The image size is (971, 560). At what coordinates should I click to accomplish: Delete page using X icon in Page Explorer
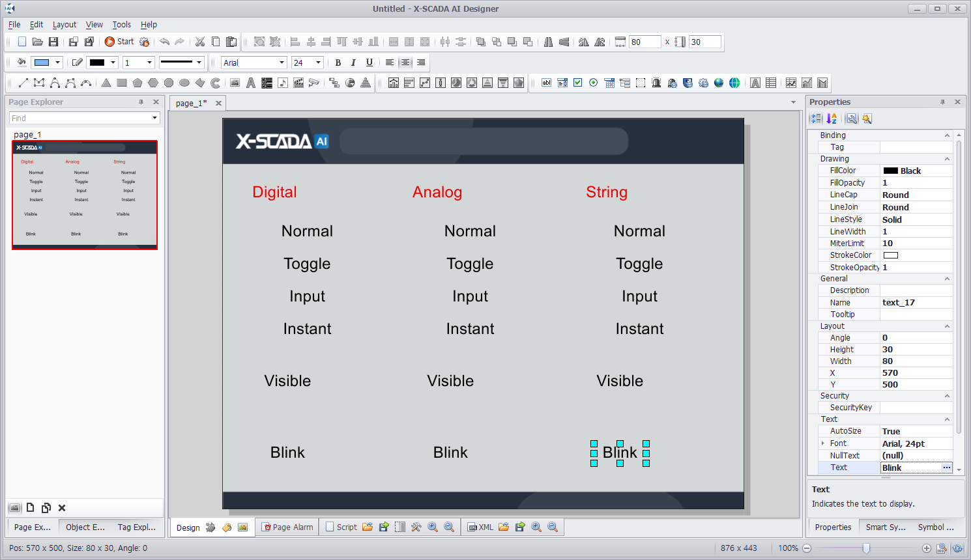pyautogui.click(x=62, y=508)
